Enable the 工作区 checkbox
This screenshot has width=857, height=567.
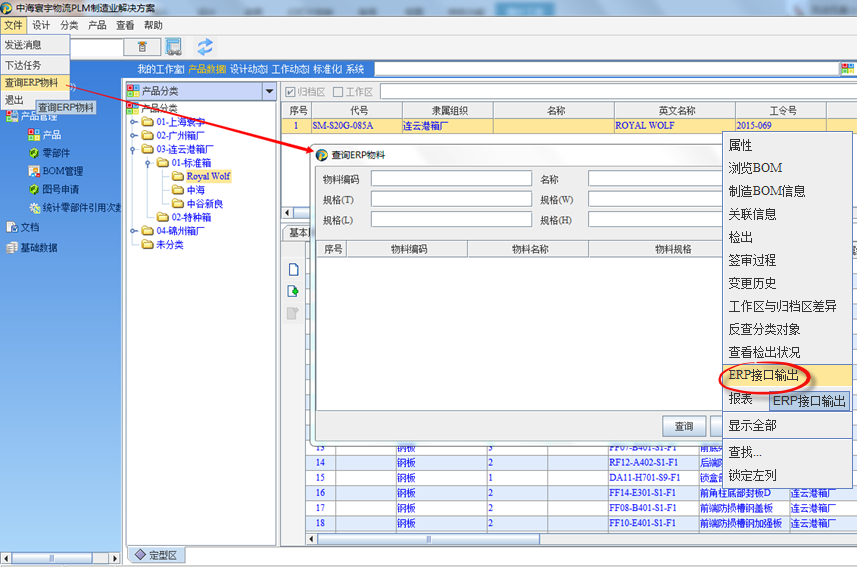(x=338, y=92)
